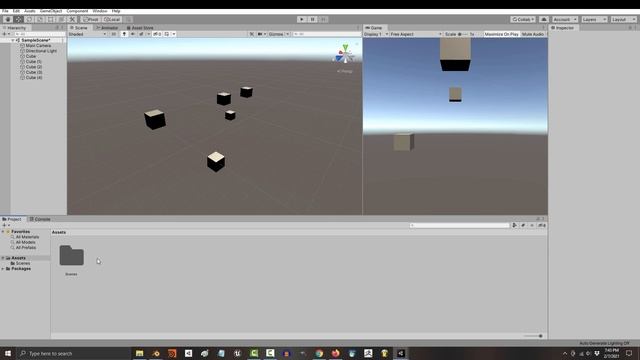Toggle Pivot/Center handle position
The width and height of the screenshot is (640, 360).
[x=91, y=19]
